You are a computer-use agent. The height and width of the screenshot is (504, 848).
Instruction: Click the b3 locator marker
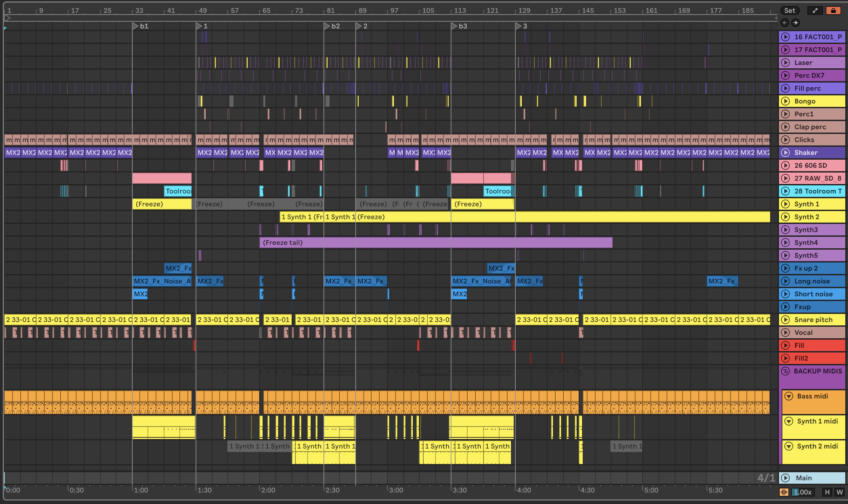click(x=454, y=26)
